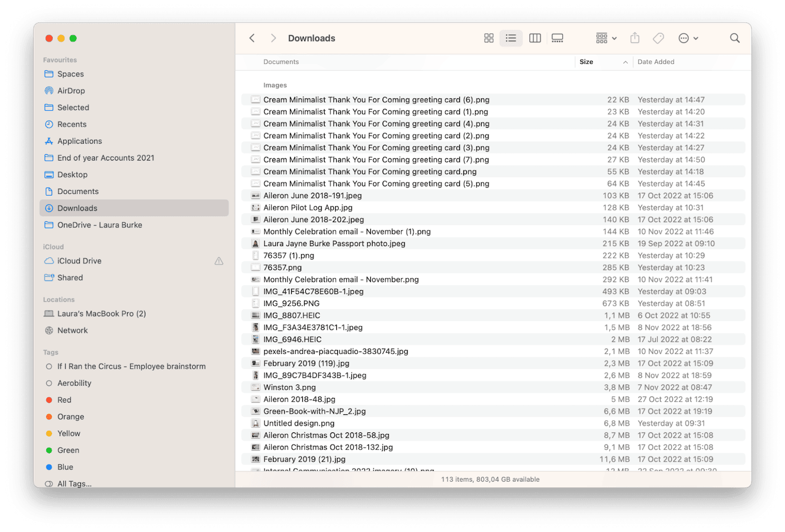Open the search field icon
Screen dimensions: 785x532
(x=735, y=37)
